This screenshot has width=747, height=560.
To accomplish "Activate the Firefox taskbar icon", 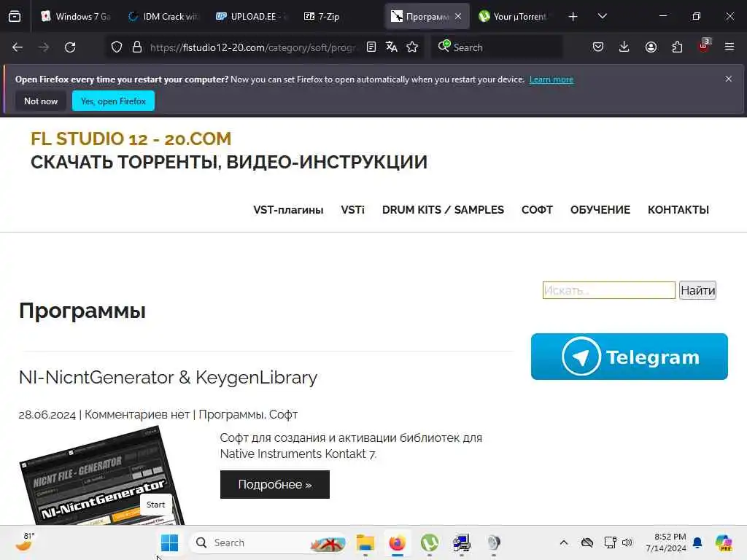I will [398, 542].
